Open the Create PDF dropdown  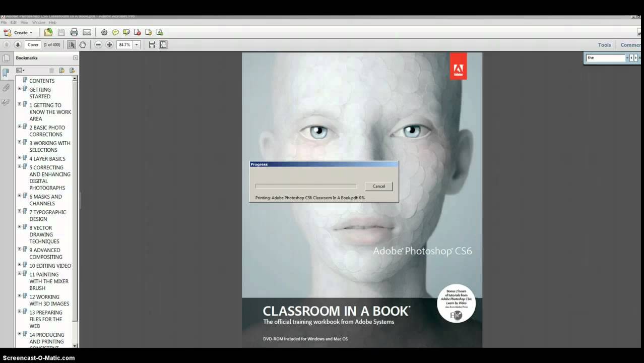pos(18,32)
